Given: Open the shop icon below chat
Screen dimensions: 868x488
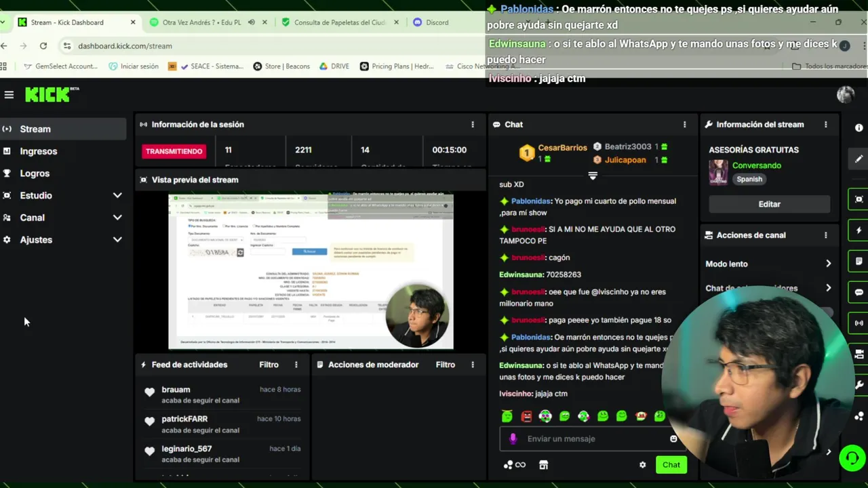Looking at the screenshot, I should pos(543,465).
